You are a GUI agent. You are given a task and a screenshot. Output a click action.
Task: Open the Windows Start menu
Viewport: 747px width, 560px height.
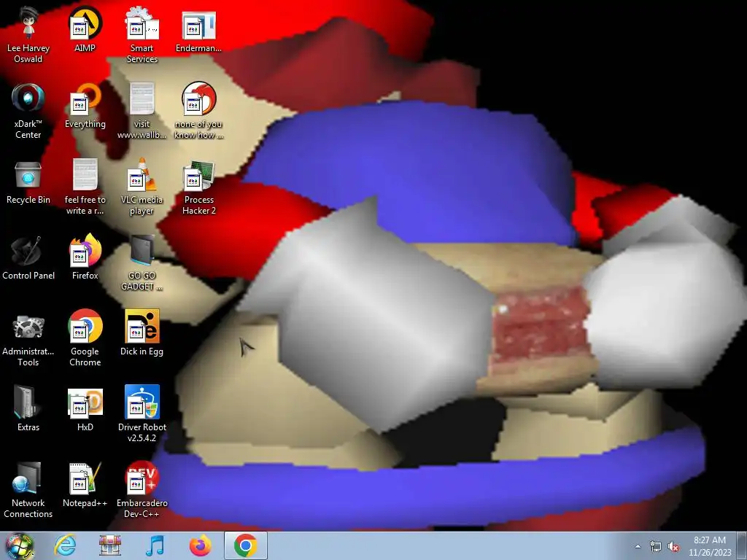point(20,545)
